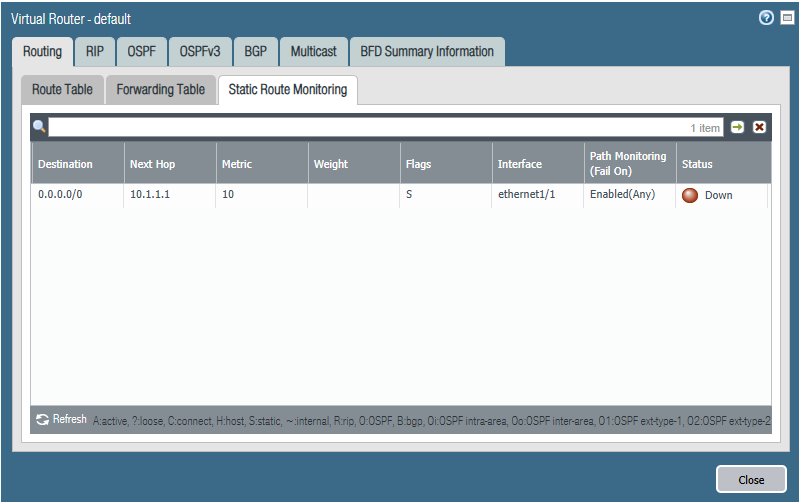The image size is (799, 502).
Task: Close the Virtual Router dialog
Action: (x=751, y=480)
